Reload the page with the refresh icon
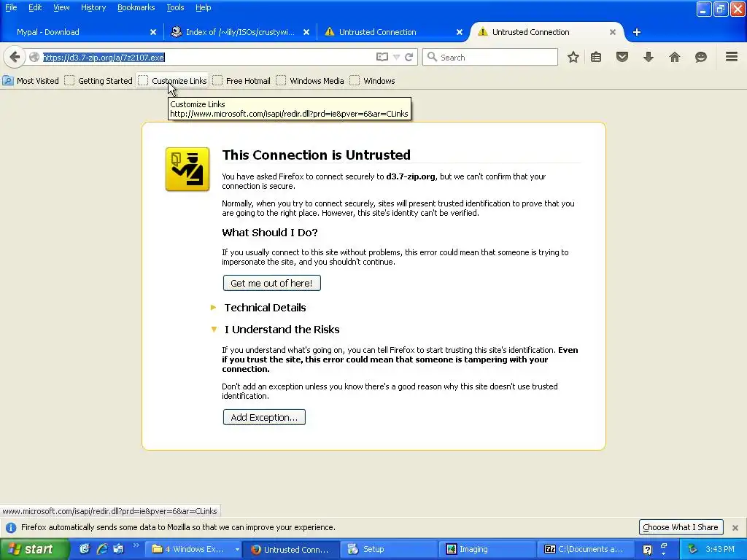 (x=409, y=57)
